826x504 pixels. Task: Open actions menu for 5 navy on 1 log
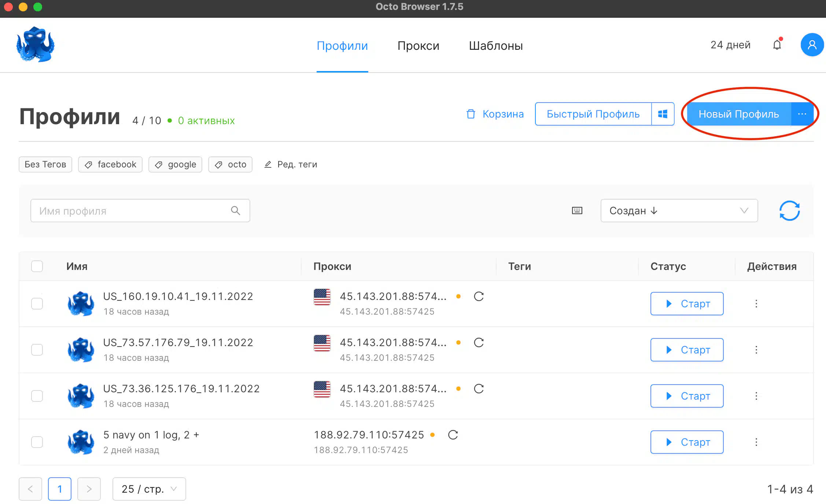coord(756,442)
